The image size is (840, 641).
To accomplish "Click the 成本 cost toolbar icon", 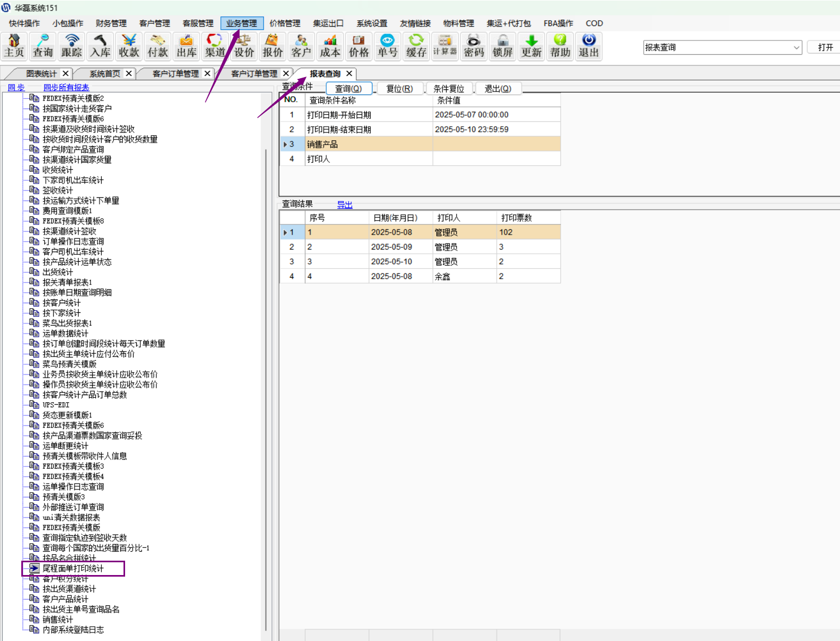I will click(330, 46).
